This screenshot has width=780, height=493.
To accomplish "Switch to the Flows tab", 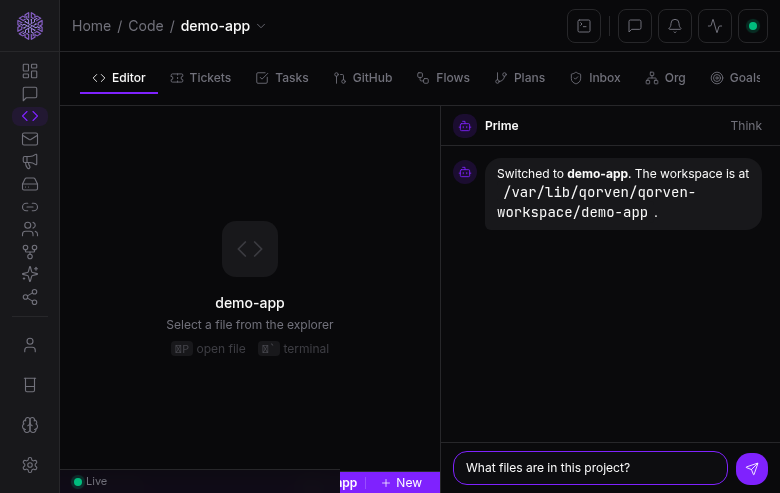I will [443, 78].
